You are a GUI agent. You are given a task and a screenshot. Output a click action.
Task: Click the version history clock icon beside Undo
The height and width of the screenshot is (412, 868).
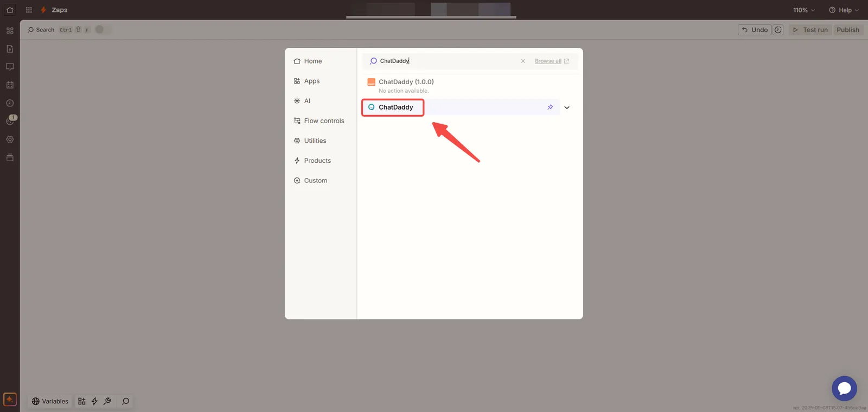(778, 30)
